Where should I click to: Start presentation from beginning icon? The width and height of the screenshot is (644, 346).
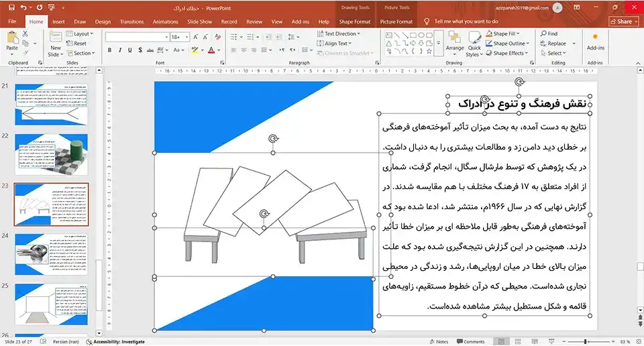tap(52, 7)
